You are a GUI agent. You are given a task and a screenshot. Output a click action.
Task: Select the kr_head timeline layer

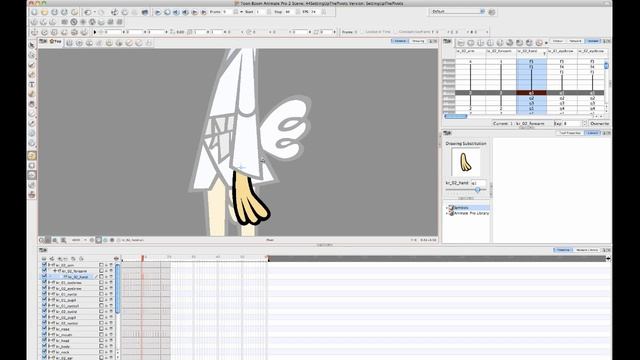pos(62,340)
